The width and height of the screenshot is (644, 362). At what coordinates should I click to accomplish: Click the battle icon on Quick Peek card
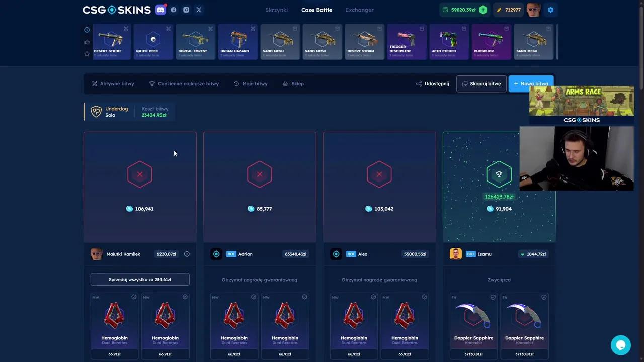click(168, 29)
